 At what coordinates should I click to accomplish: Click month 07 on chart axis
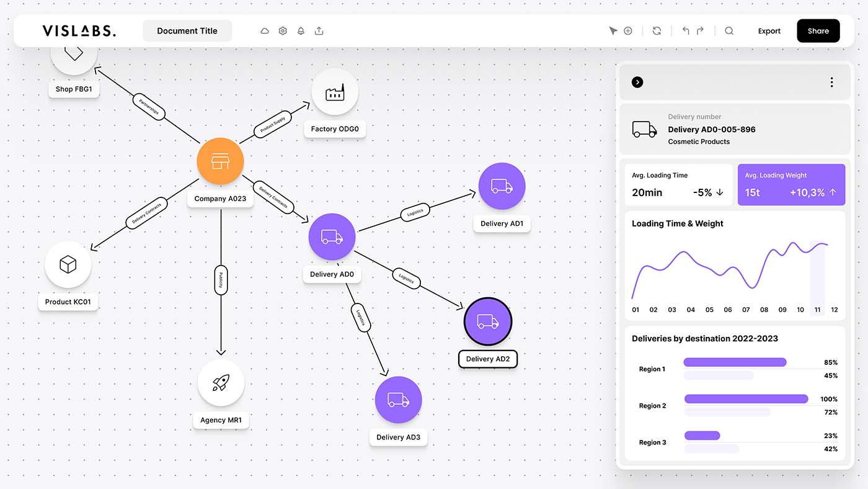(x=746, y=310)
